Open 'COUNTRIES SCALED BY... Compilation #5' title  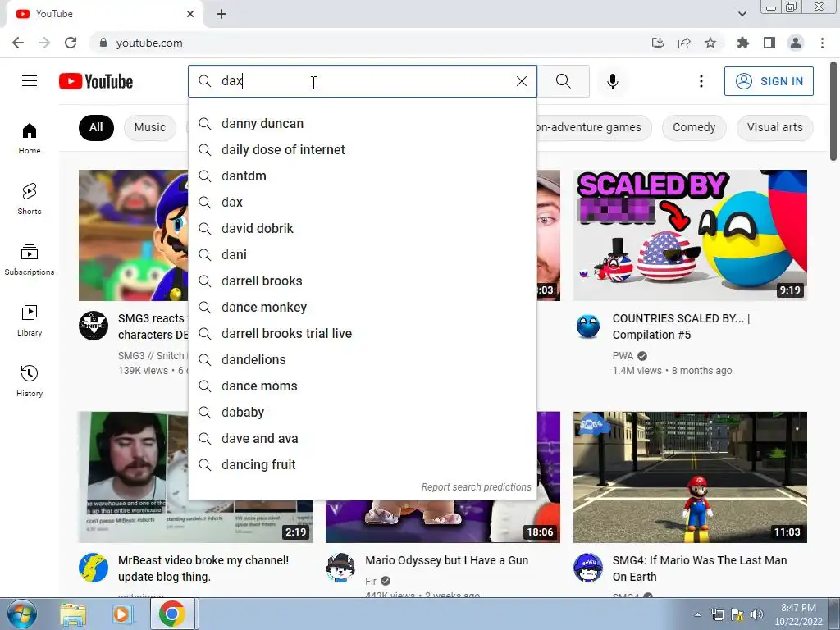(x=681, y=326)
